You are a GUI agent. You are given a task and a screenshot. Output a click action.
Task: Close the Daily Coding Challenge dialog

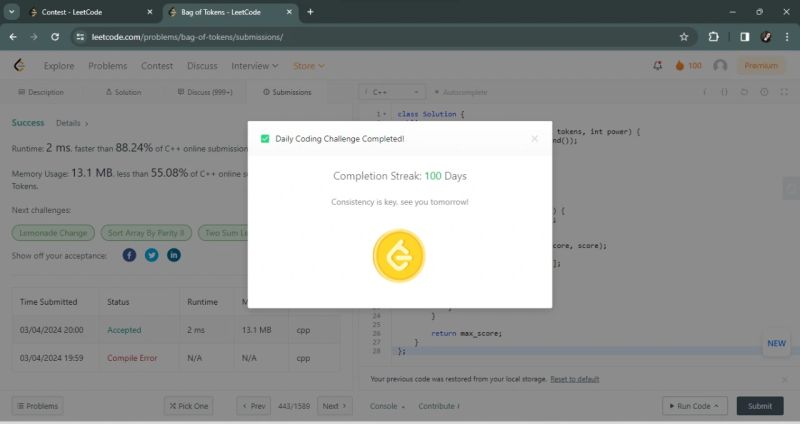pos(534,138)
